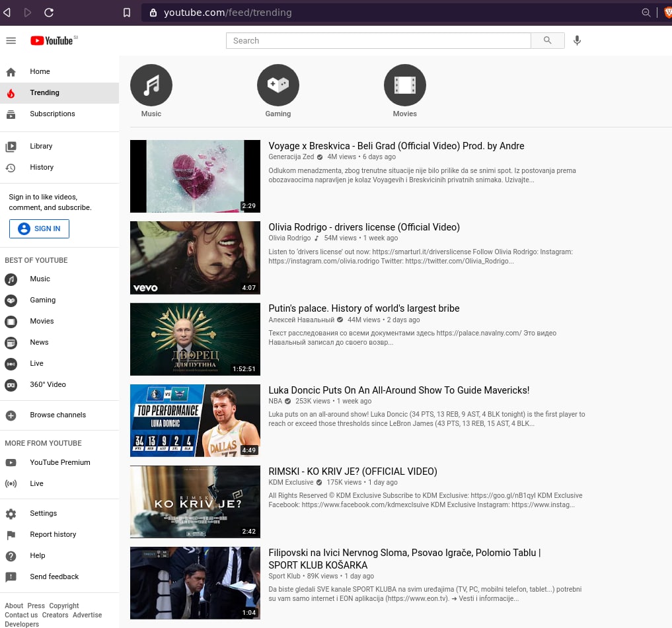Open History in the sidebar
Image resolution: width=672 pixels, height=628 pixels.
coord(59,168)
